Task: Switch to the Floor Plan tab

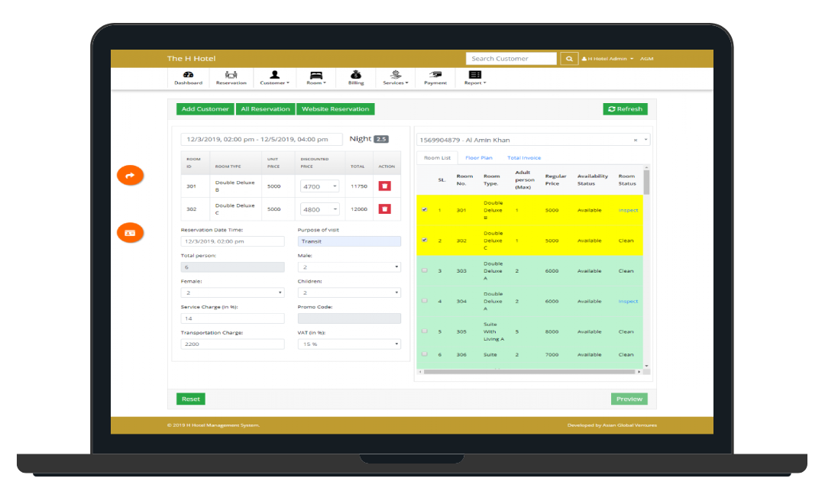Action: coord(479,158)
